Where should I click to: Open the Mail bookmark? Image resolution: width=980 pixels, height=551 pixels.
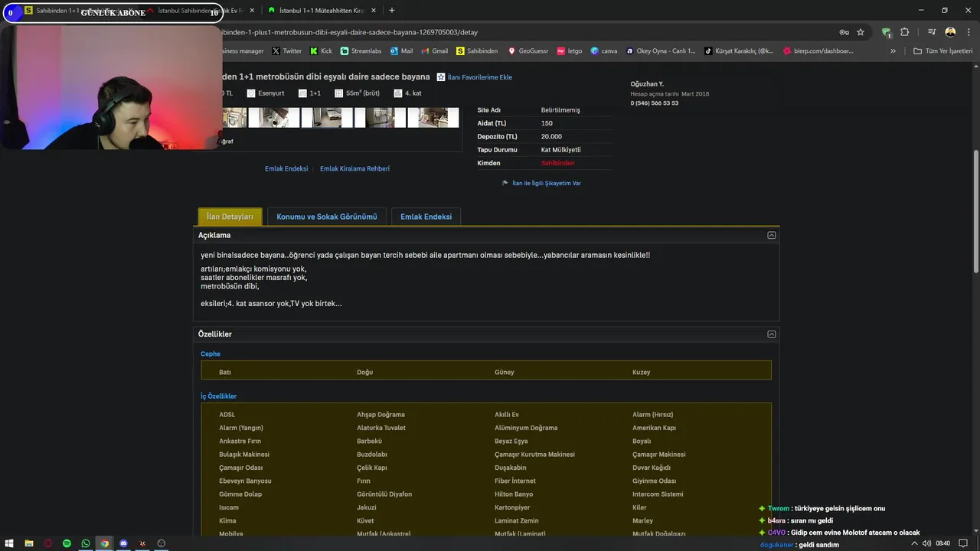click(x=402, y=51)
